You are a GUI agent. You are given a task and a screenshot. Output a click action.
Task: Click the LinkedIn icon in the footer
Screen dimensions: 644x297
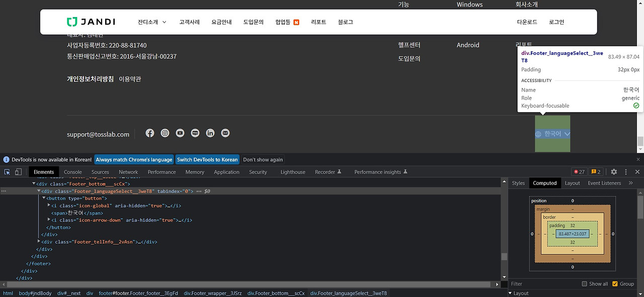tap(210, 133)
